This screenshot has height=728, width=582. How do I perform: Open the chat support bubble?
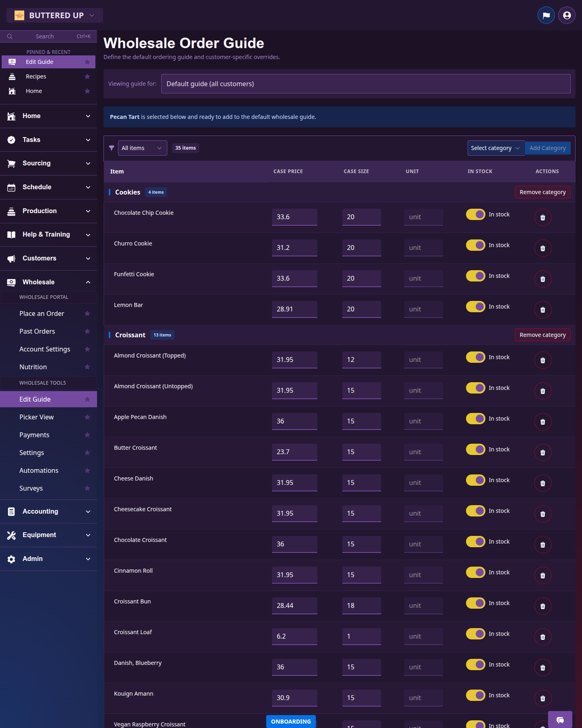(560, 720)
